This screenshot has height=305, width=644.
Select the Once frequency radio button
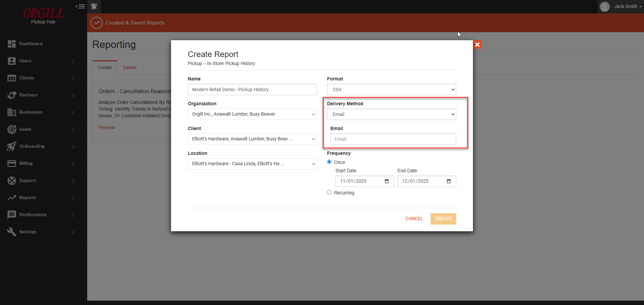[x=329, y=162]
